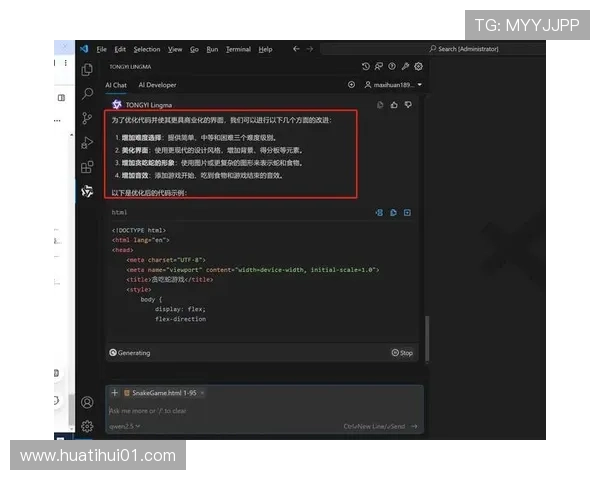
Task: Open the qwen2.5 model selector dropdown
Action: (124, 426)
